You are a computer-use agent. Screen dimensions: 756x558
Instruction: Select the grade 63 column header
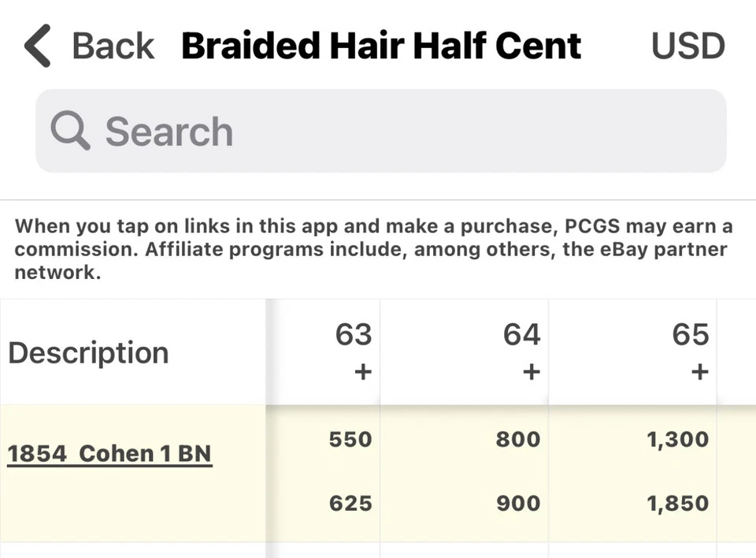[x=353, y=335]
